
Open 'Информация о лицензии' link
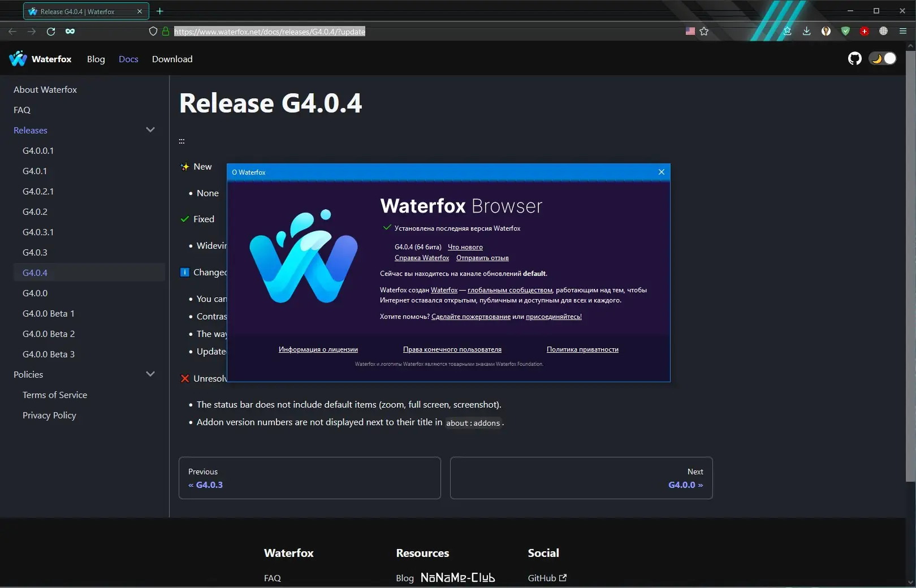pyautogui.click(x=318, y=349)
